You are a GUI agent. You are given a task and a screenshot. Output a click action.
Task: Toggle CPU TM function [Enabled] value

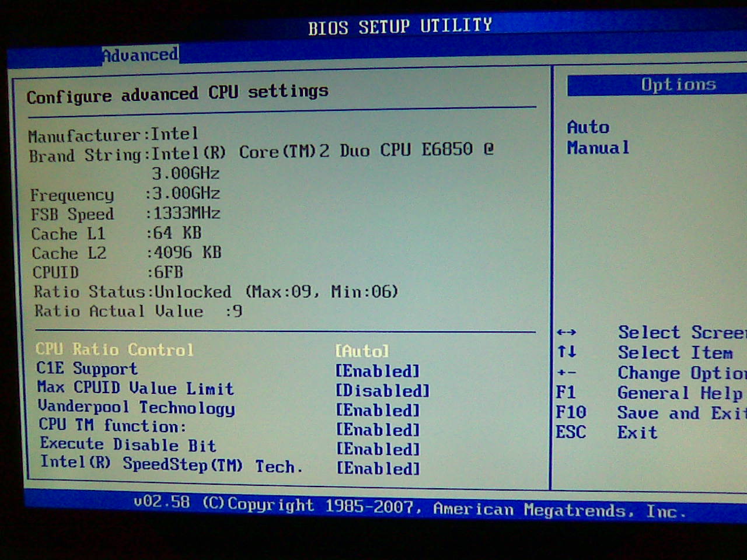pyautogui.click(x=378, y=429)
